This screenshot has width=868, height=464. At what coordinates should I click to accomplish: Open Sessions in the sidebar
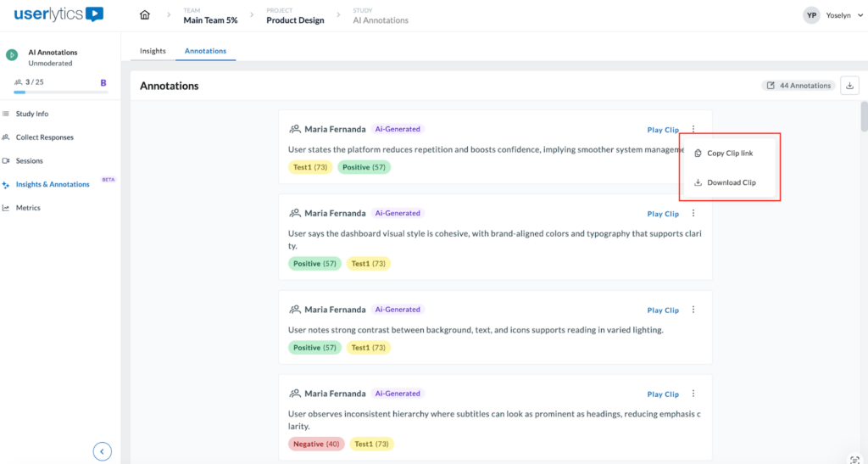[x=29, y=160]
